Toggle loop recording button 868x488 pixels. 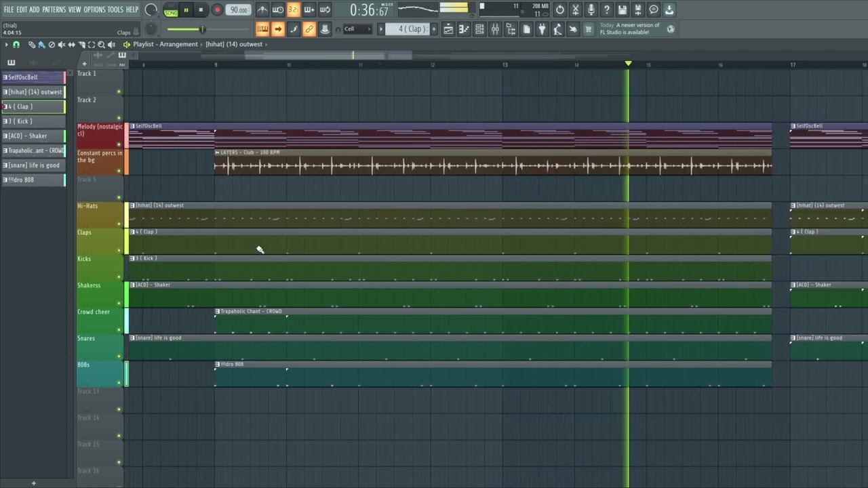[325, 10]
